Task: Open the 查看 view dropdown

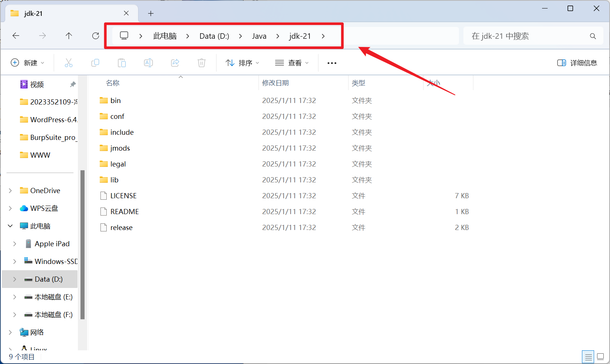Action: click(x=292, y=63)
